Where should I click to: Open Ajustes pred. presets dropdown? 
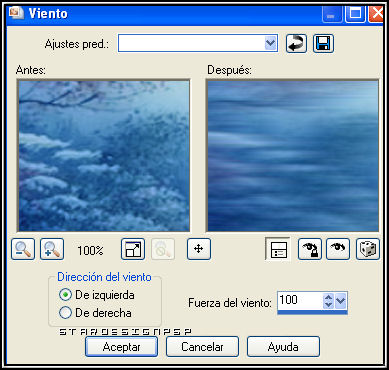pos(271,43)
